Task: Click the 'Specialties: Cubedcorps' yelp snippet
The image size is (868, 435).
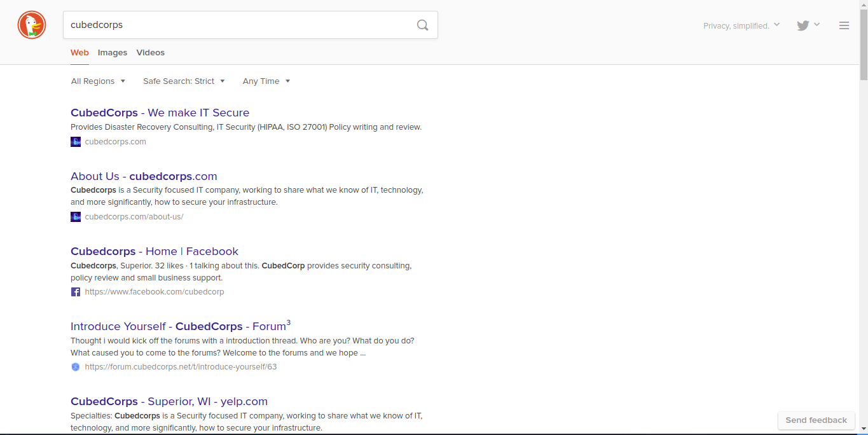Action: pos(247,422)
